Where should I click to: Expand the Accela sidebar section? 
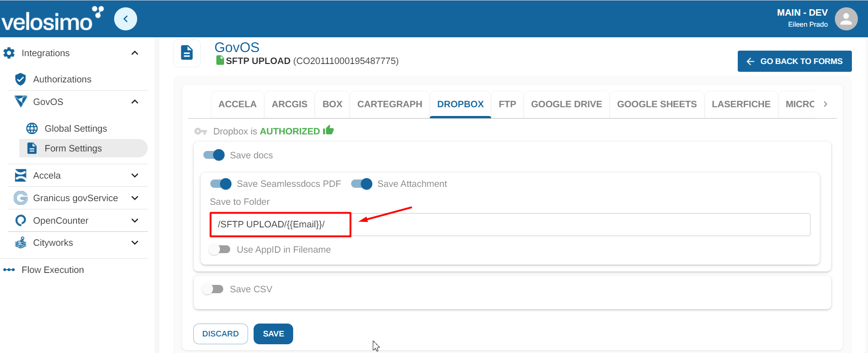tap(135, 175)
